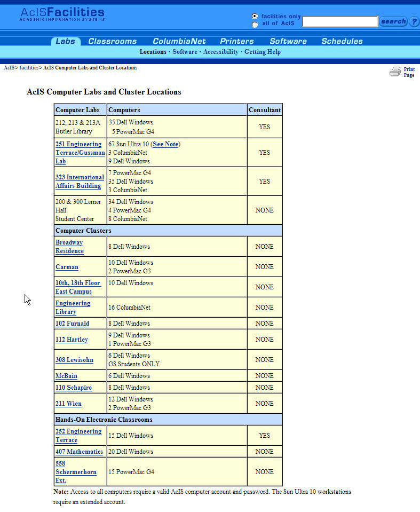Select the Software submenu link under Labs

185,52
